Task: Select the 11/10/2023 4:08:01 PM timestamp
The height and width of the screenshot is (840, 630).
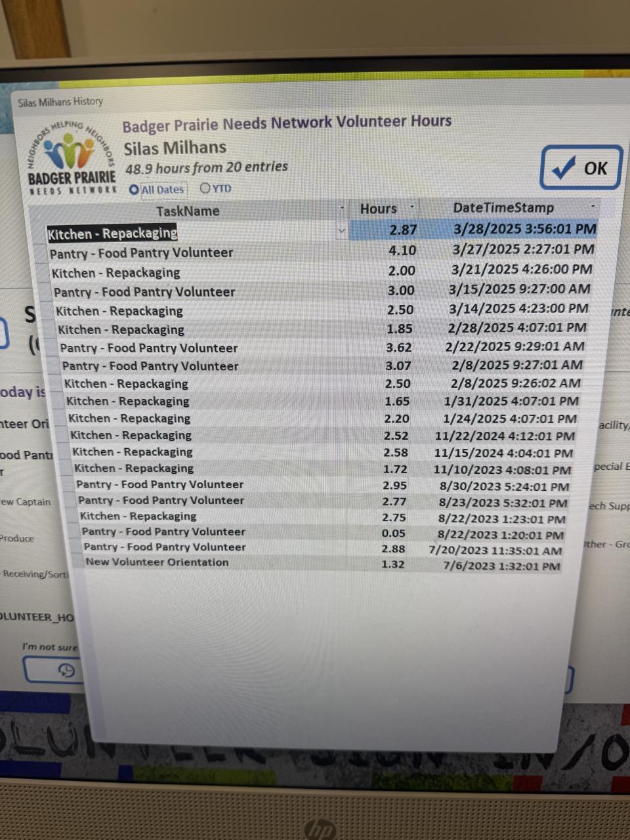Action: click(502, 470)
